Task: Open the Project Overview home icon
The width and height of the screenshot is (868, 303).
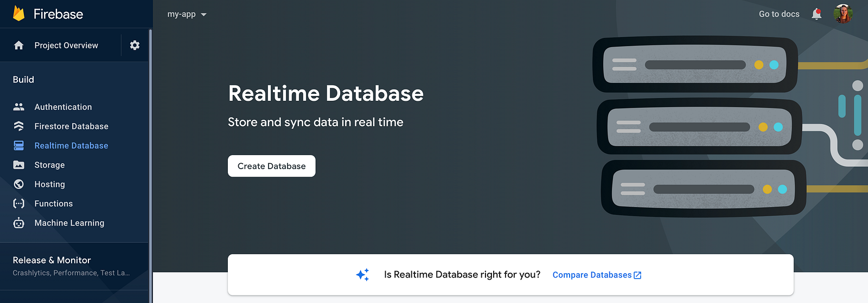Action: (x=18, y=45)
